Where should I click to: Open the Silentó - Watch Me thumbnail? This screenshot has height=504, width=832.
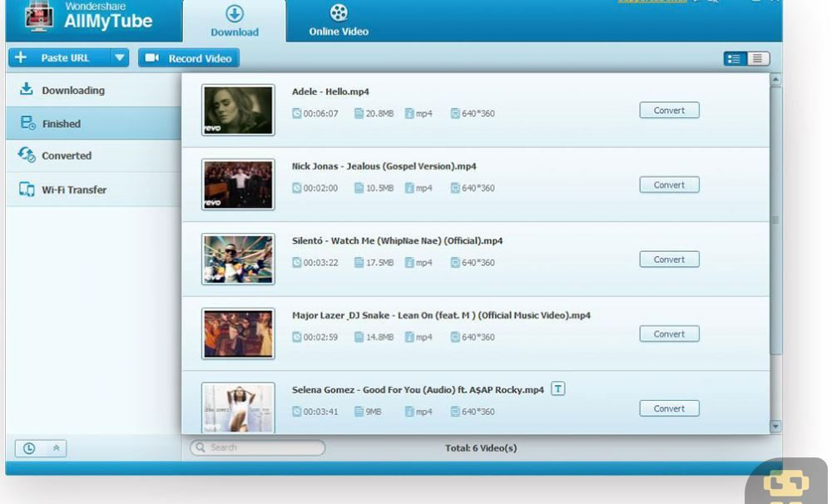coord(238,259)
